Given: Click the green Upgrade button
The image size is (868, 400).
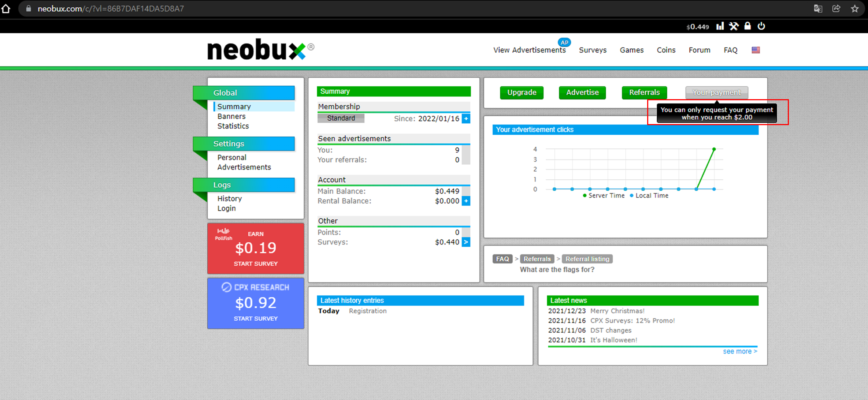Looking at the screenshot, I should 522,93.
